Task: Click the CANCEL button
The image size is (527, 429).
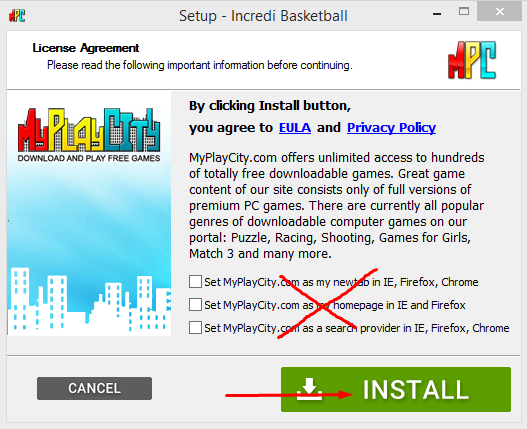Action: (x=94, y=388)
